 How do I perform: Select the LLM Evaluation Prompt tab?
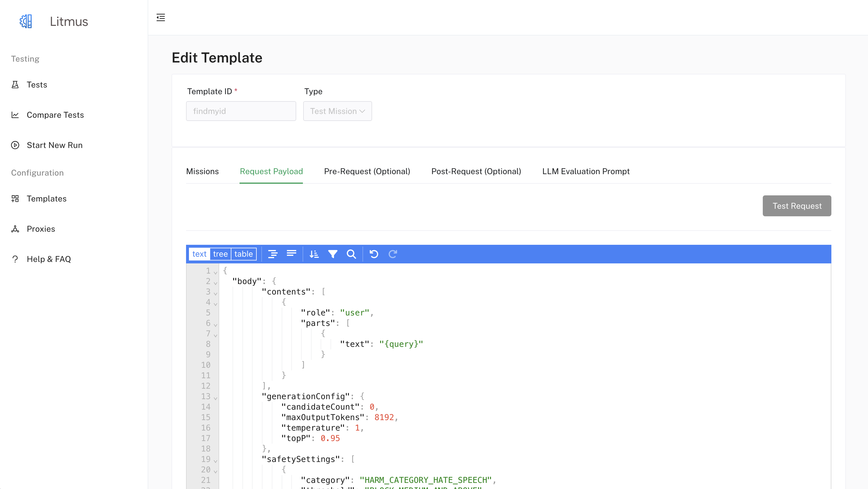pyautogui.click(x=585, y=171)
